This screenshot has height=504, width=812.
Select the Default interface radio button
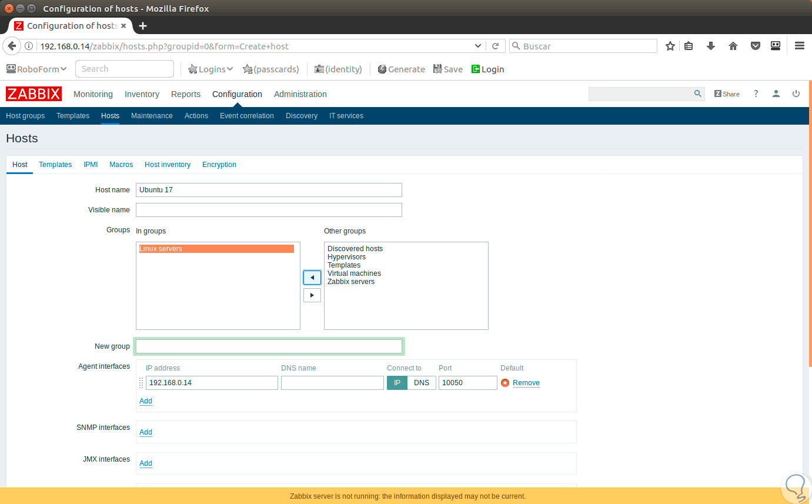point(505,383)
